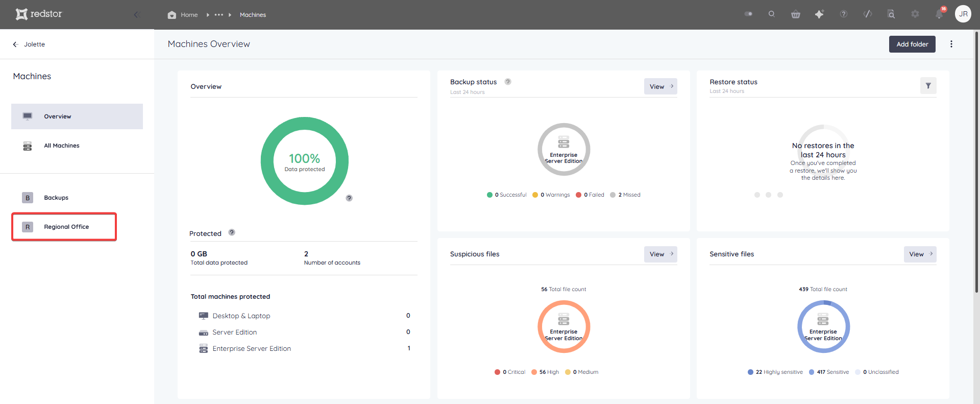The height and width of the screenshot is (404, 980).
Task: Click the Sensitive files blue ring chart
Action: tap(823, 326)
